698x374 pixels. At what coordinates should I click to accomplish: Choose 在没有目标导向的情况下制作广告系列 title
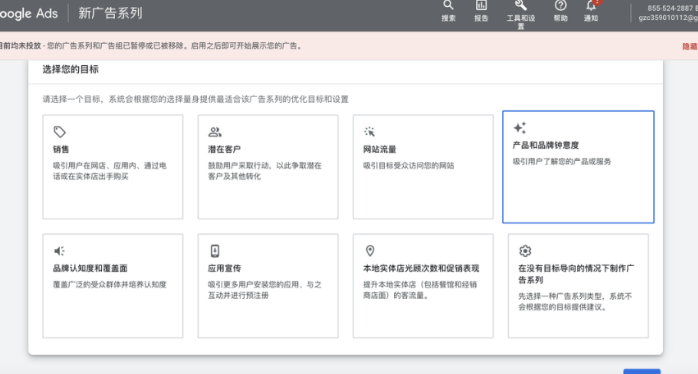coord(576,274)
